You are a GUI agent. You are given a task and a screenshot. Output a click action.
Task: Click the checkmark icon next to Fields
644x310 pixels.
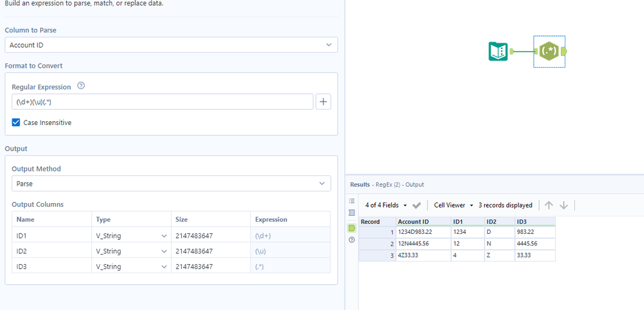[x=416, y=205]
